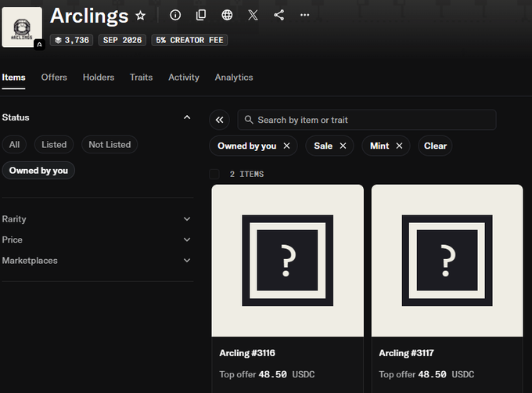This screenshot has height=393, width=532.
Task: Click the Mint active filter chip label
Action: click(379, 146)
